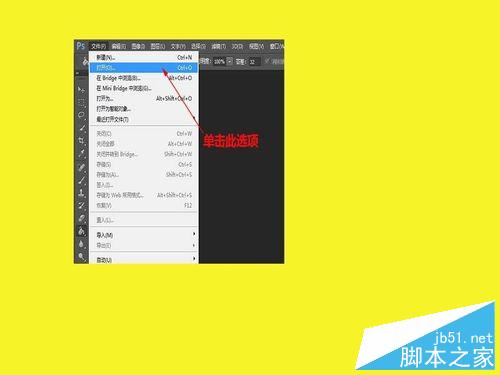Open the 文字(Y) menu
The width and height of the screenshot is (500, 375).
pos(178,46)
